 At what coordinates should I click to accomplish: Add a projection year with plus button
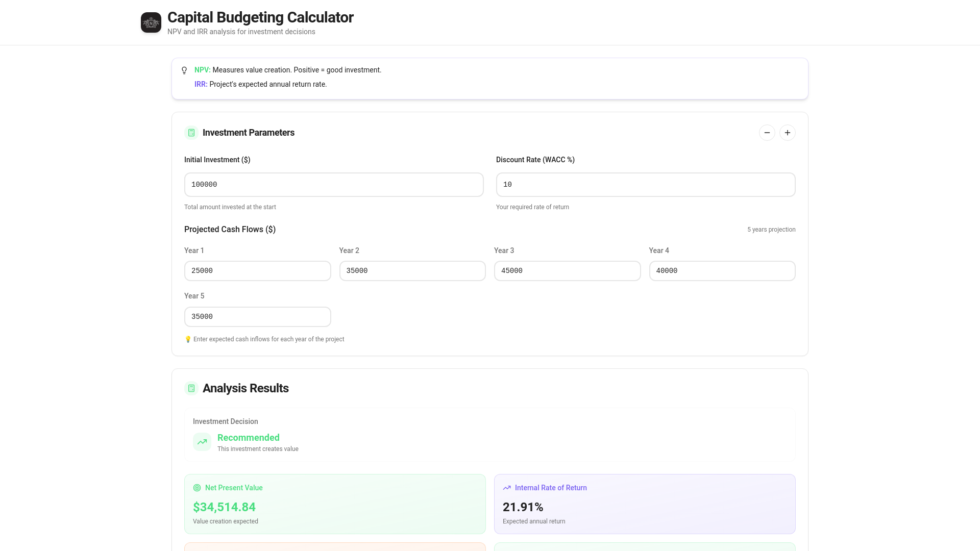[787, 133]
